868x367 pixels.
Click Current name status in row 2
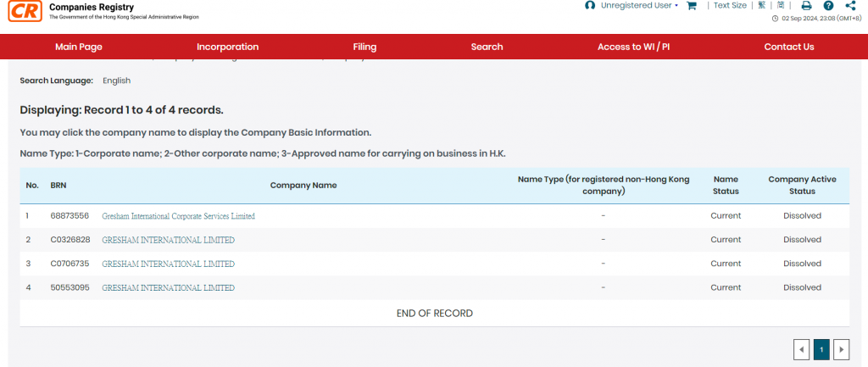click(x=726, y=240)
